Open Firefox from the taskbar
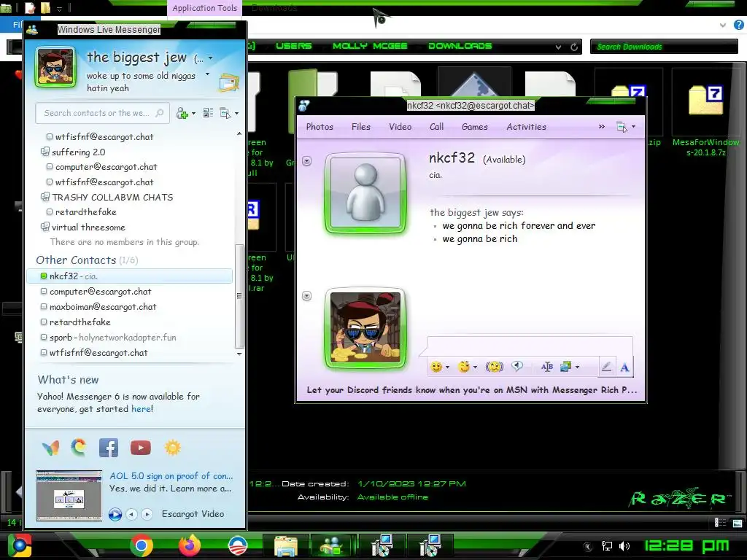Viewport: 747px width, 560px height. [190, 545]
